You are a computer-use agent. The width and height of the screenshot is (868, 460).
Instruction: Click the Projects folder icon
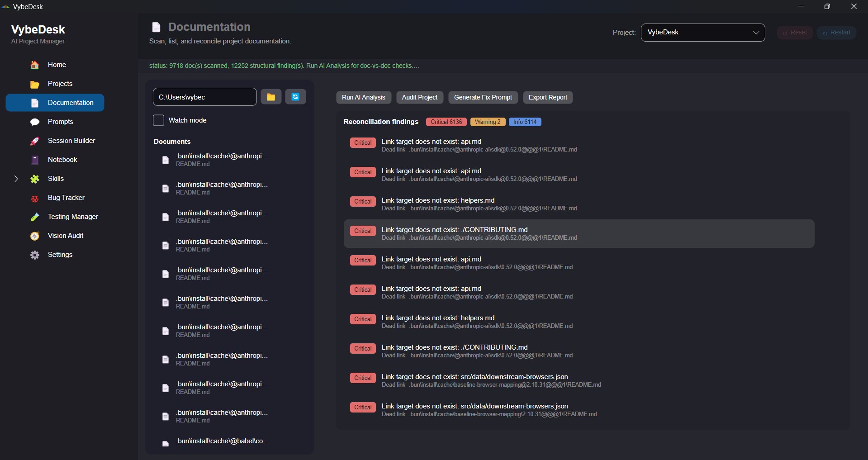pyautogui.click(x=35, y=84)
